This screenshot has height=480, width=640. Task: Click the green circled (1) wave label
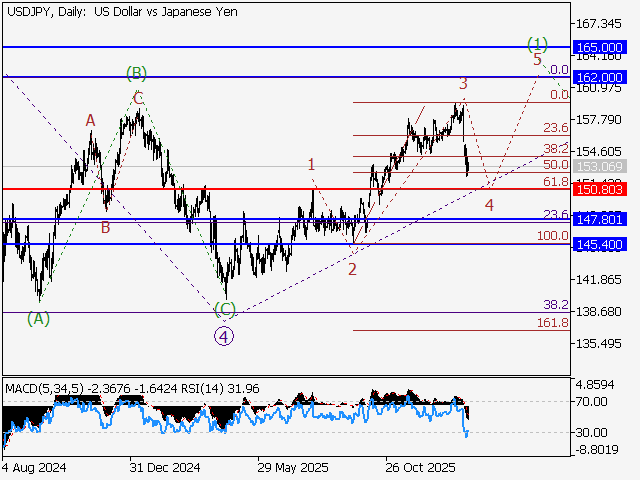(538, 43)
